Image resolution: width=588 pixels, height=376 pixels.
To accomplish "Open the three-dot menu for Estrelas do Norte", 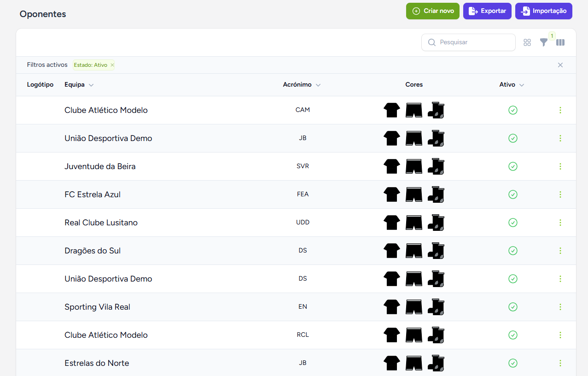I will pyautogui.click(x=560, y=363).
